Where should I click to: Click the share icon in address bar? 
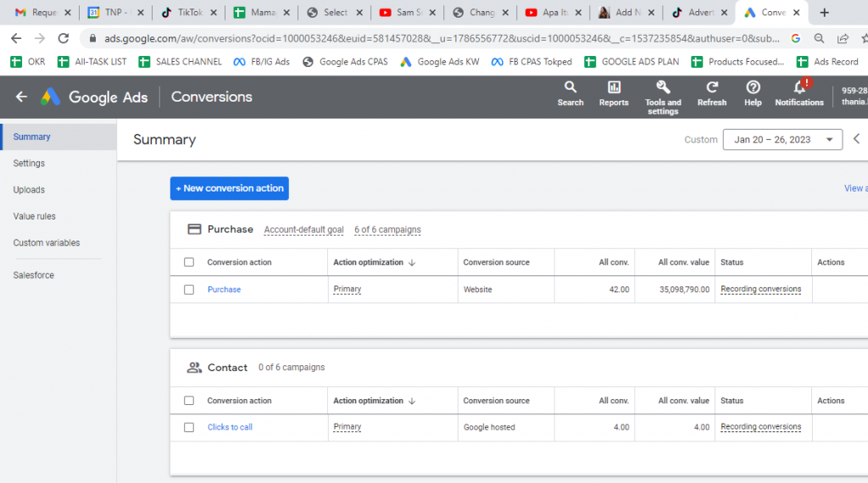pyautogui.click(x=843, y=38)
